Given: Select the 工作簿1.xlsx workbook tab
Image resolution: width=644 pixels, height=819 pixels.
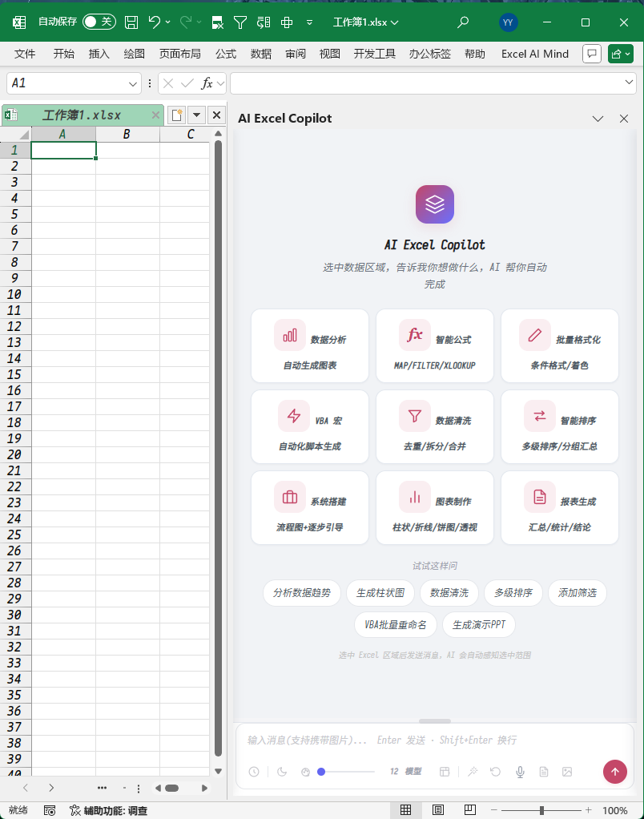Looking at the screenshot, I should (82, 115).
